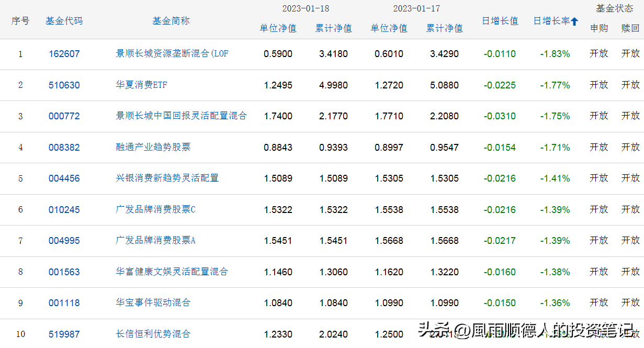Select the -0.0150 daily growth cell
The image size is (644, 348).
tap(500, 303)
